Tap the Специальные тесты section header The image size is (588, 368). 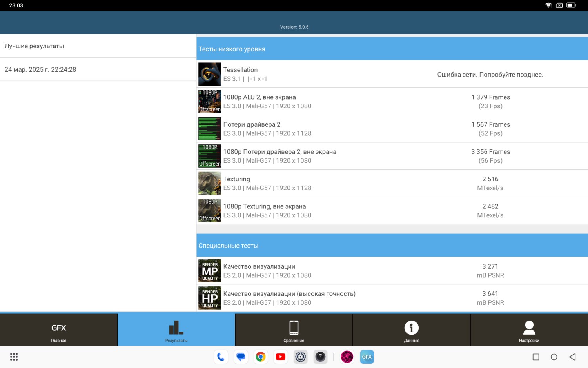coord(392,246)
